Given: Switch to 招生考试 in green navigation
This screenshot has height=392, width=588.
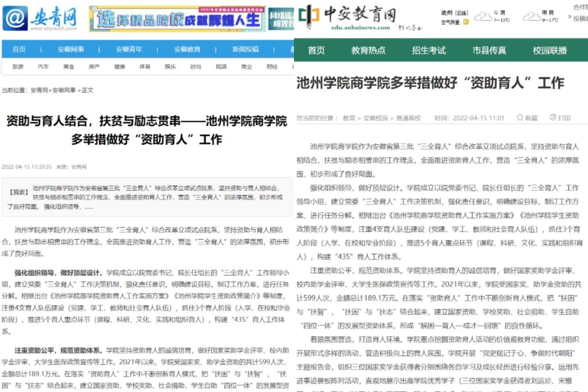Looking at the screenshot, I should tap(428, 51).
